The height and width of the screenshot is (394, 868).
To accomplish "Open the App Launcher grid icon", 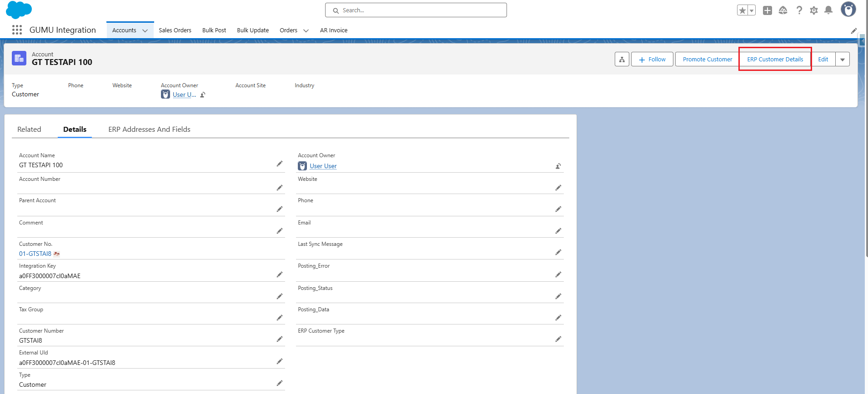I will tap(17, 30).
